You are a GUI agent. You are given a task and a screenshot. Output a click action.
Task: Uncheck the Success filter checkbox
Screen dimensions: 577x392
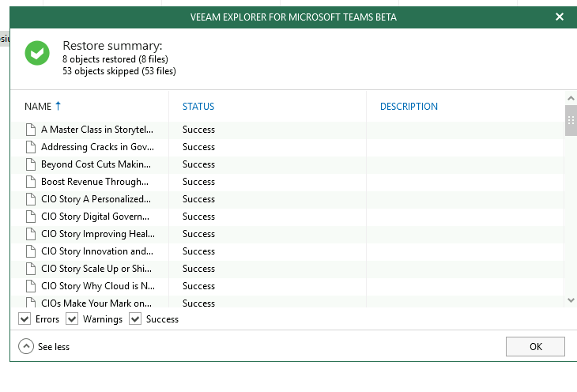(135, 318)
